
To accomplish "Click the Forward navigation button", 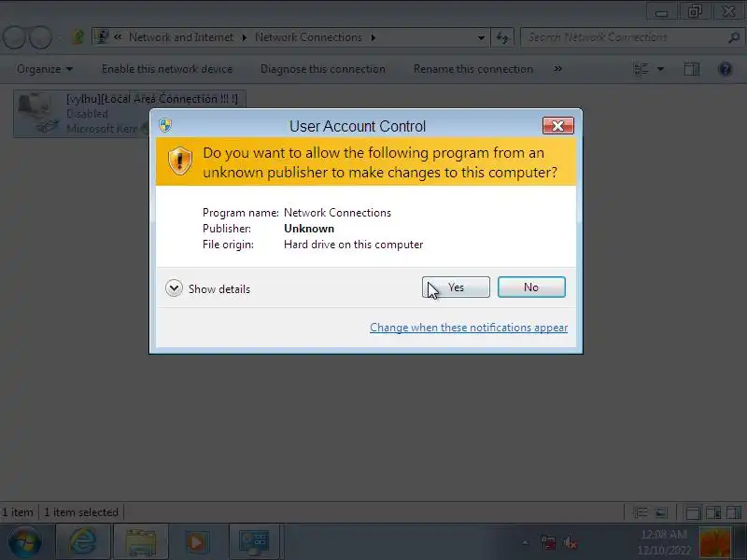I will tap(41, 37).
